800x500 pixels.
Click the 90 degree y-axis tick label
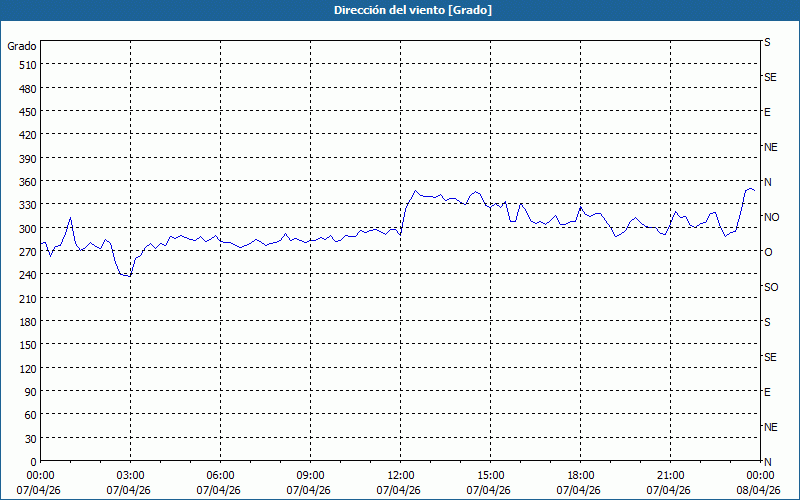click(x=31, y=392)
